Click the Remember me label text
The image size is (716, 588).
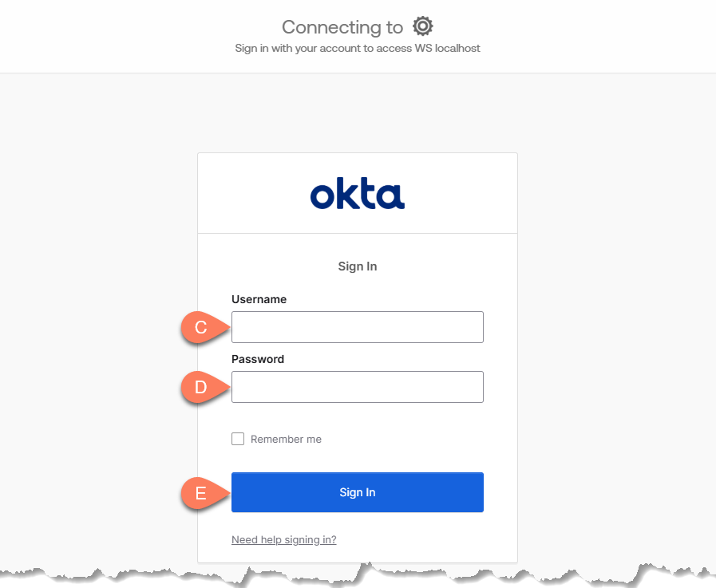(286, 440)
